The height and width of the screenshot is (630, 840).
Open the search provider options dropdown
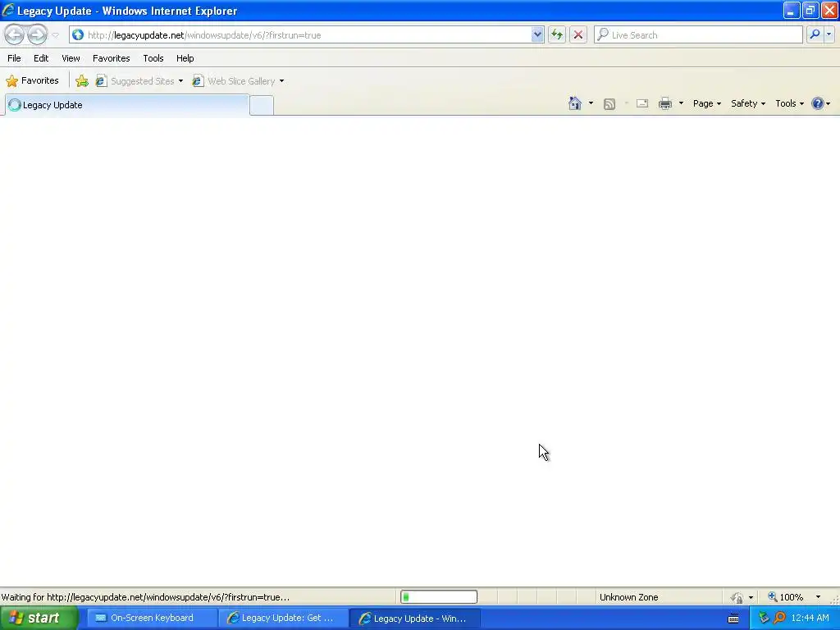(x=829, y=34)
